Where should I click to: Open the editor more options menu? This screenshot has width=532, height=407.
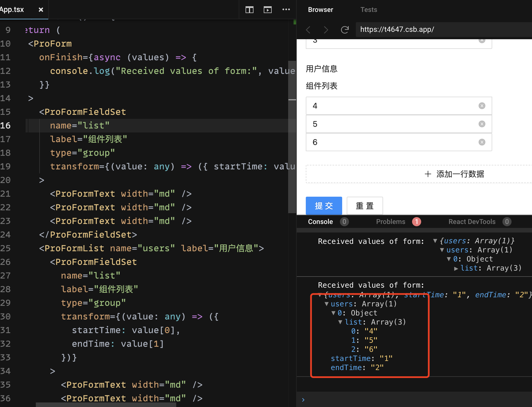coord(286,9)
